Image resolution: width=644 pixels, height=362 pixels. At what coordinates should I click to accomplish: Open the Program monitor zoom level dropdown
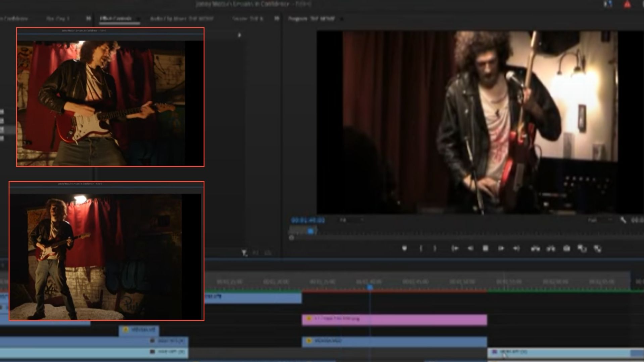click(x=352, y=220)
